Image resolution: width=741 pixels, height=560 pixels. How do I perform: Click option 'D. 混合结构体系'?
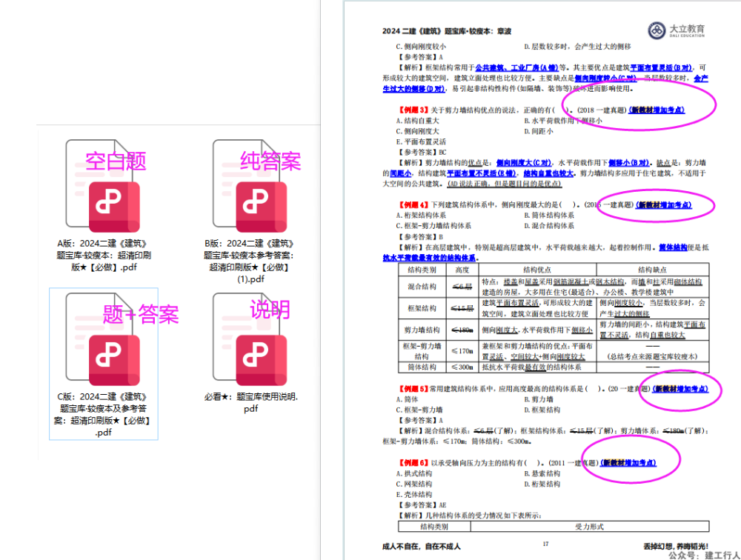point(548,226)
